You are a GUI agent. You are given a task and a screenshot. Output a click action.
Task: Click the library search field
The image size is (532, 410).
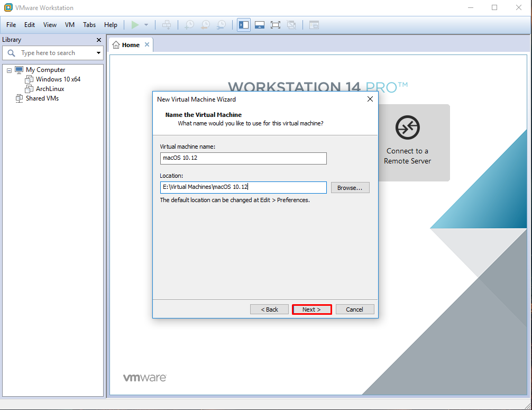[53, 53]
